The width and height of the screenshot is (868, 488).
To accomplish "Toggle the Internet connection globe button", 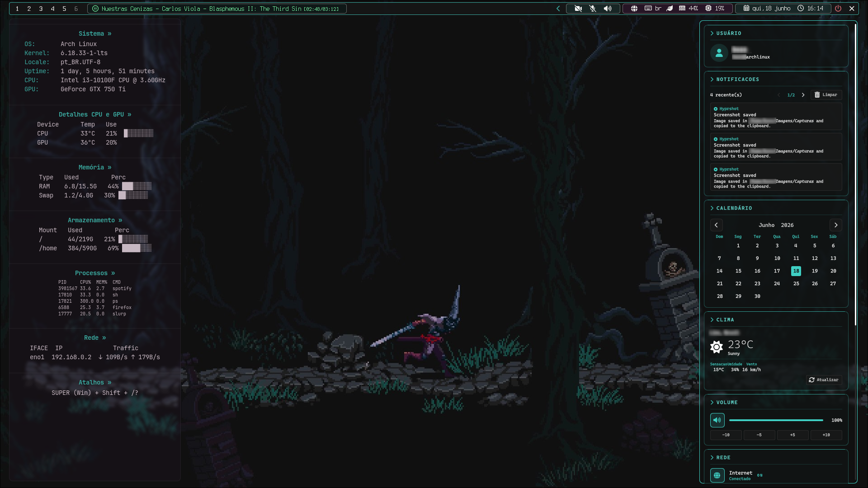I will click(717, 475).
